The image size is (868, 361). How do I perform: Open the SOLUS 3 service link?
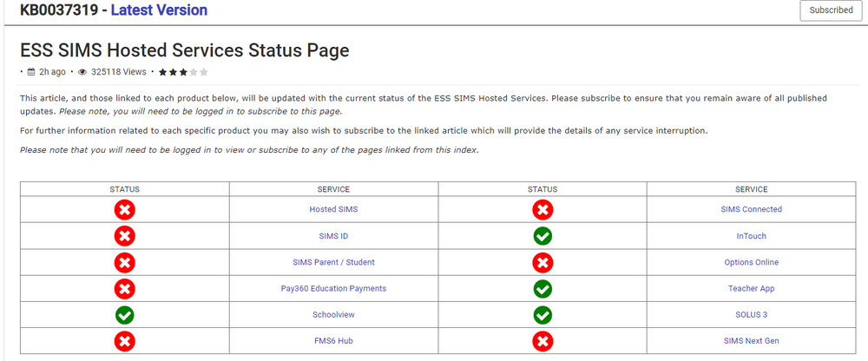coord(751,314)
